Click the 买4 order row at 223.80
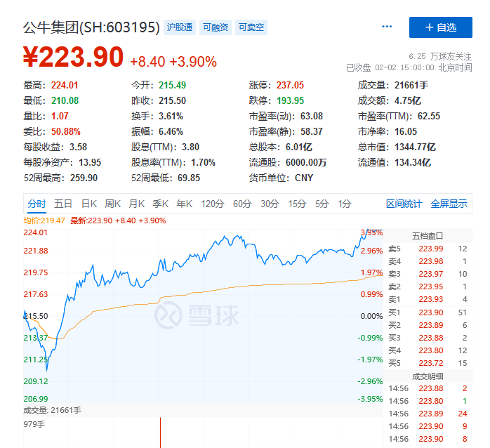 428,350
